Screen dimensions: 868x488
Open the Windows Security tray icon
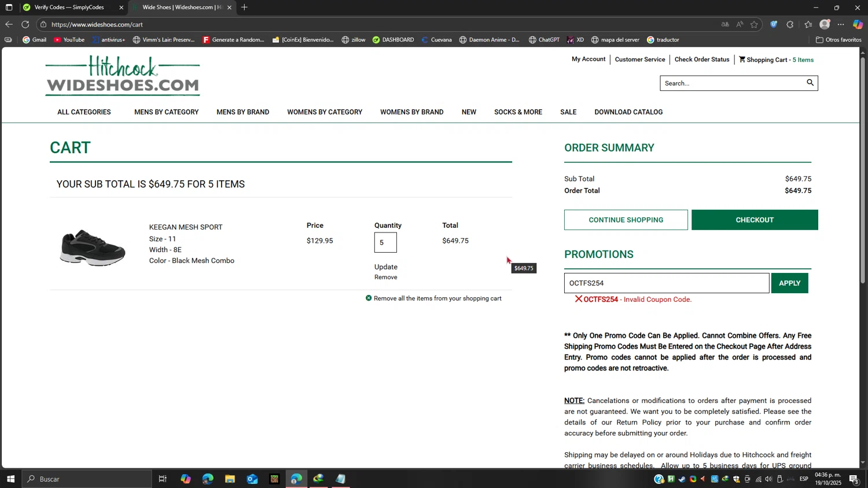[x=736, y=479]
